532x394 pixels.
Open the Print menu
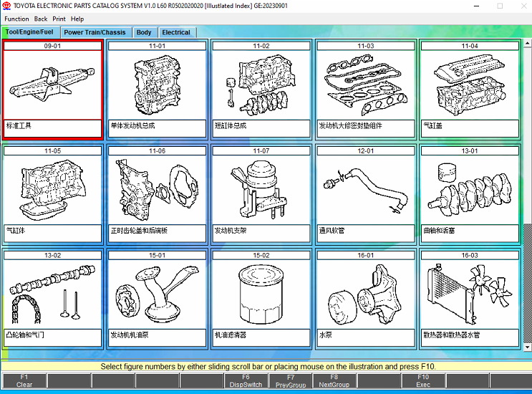coord(59,19)
